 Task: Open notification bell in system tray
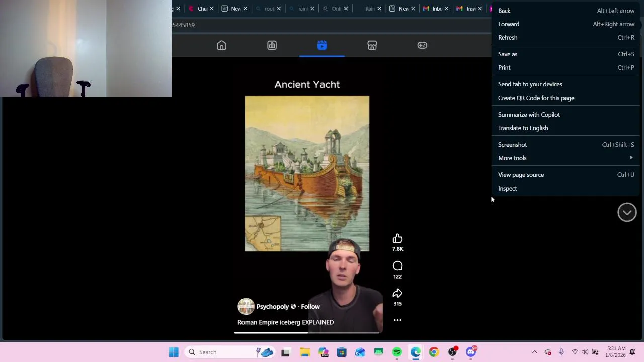[632, 352]
